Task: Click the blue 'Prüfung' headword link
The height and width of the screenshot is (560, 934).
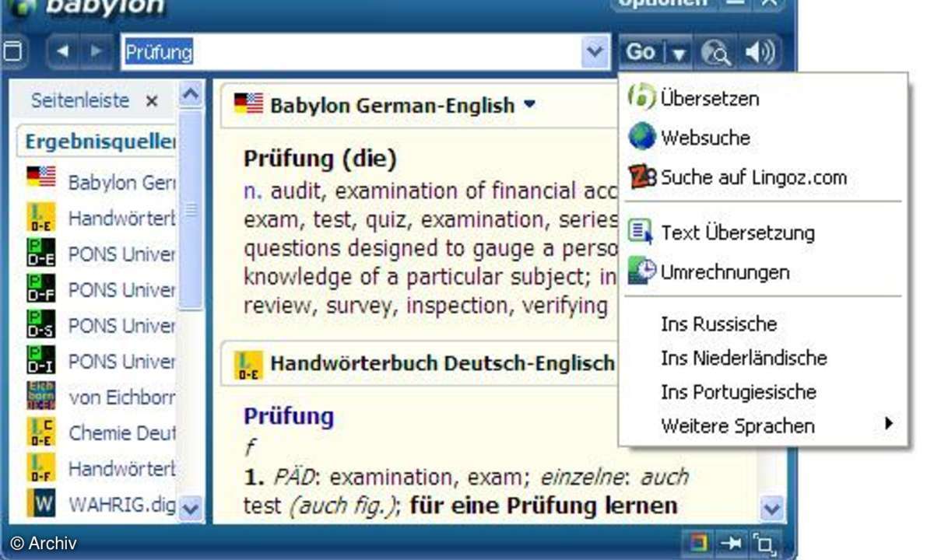Action: (x=289, y=416)
